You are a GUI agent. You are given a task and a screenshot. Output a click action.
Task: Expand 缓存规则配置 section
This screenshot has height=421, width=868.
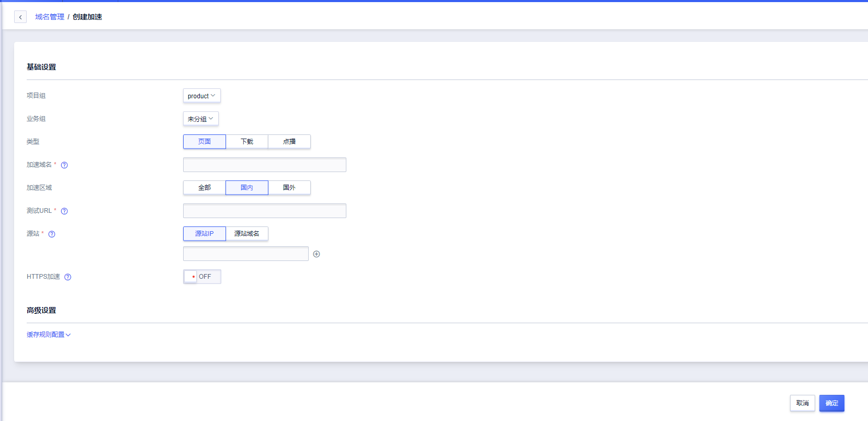[x=49, y=335]
